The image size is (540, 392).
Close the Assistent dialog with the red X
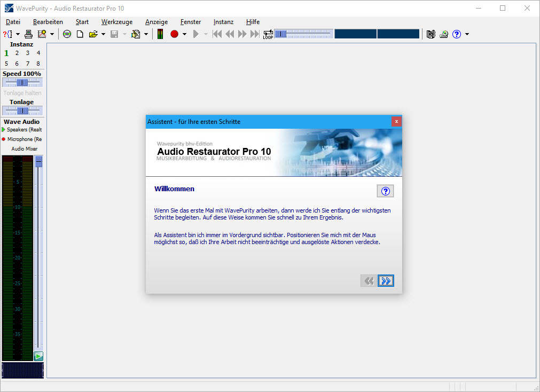coord(396,122)
